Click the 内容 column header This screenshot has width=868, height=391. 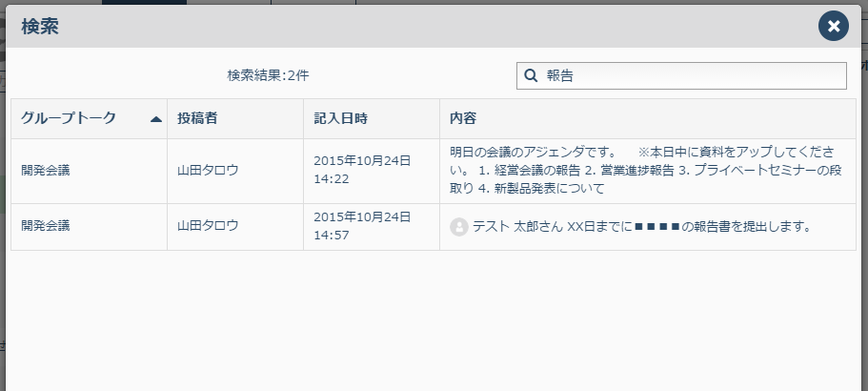click(648, 118)
